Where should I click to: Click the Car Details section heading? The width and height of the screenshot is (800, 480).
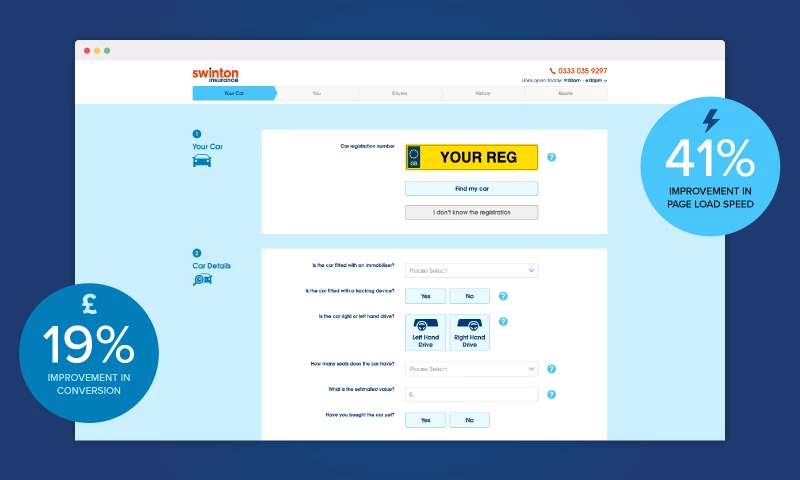(212, 266)
